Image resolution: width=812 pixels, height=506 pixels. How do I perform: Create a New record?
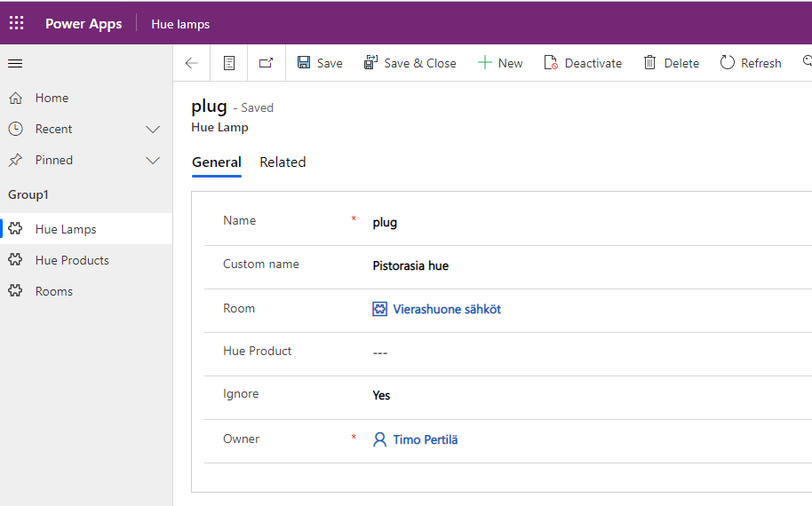click(x=500, y=63)
